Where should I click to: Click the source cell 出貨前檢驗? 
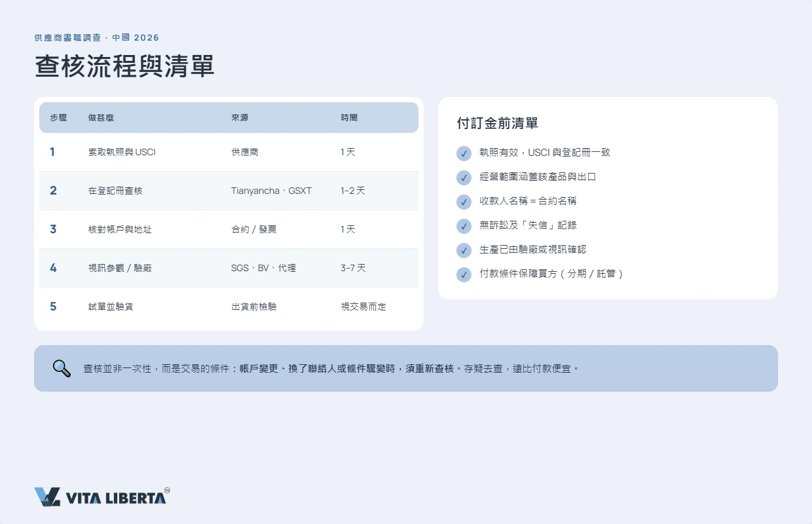[253, 307]
